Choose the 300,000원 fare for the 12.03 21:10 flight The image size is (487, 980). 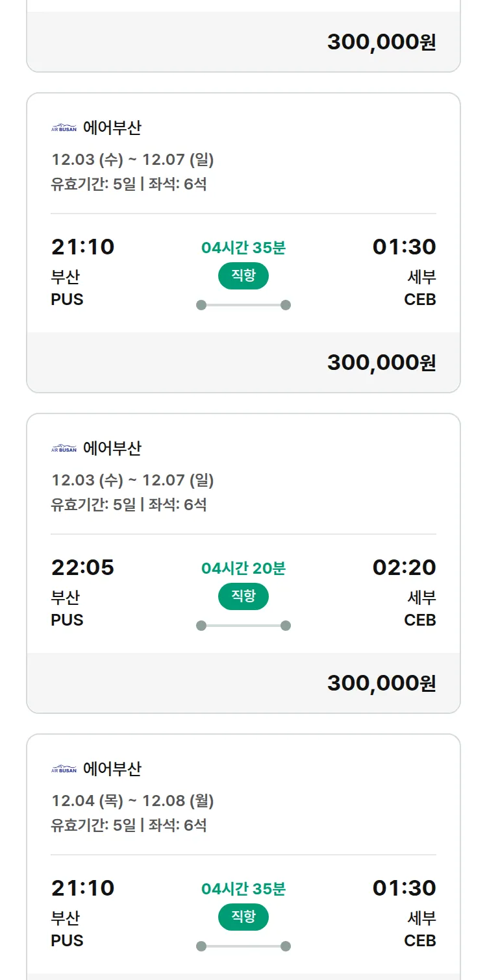pos(381,363)
